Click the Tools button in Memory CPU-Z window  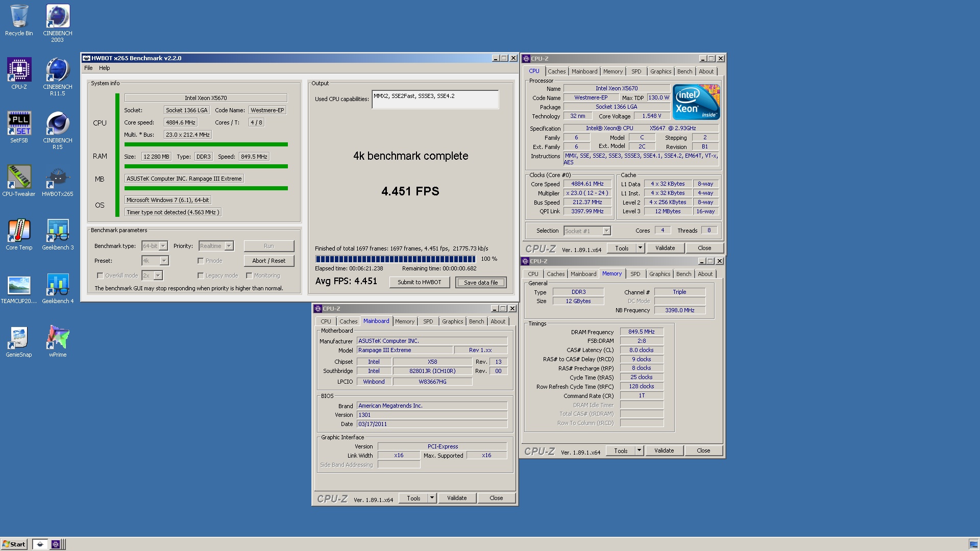[621, 450]
